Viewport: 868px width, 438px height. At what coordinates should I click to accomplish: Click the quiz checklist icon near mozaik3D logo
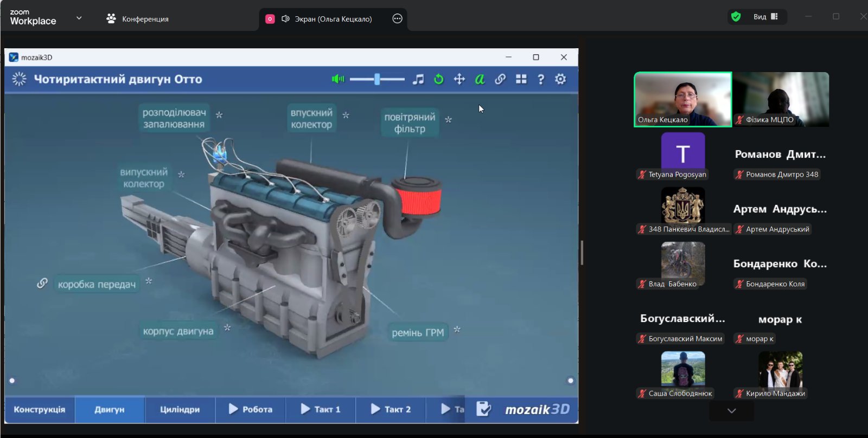click(483, 409)
